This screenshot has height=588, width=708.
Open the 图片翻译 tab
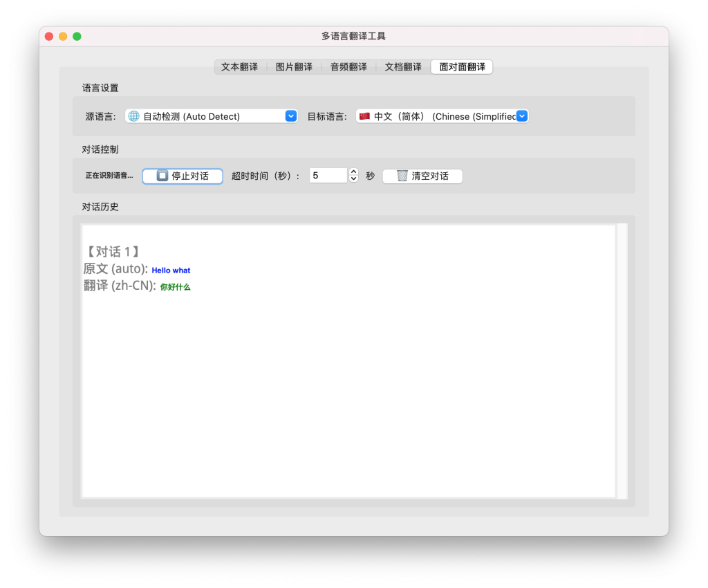coord(294,67)
